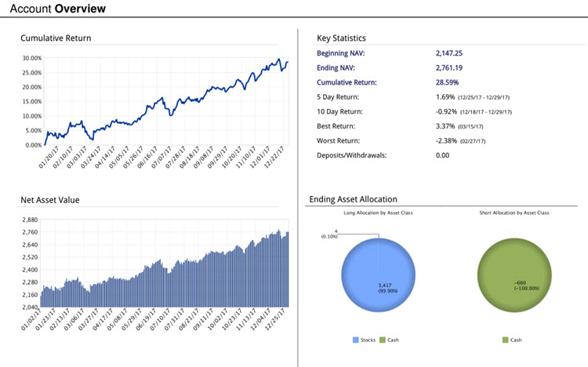Click the 2,880 label on Net Asset Value axis

[x=29, y=220]
